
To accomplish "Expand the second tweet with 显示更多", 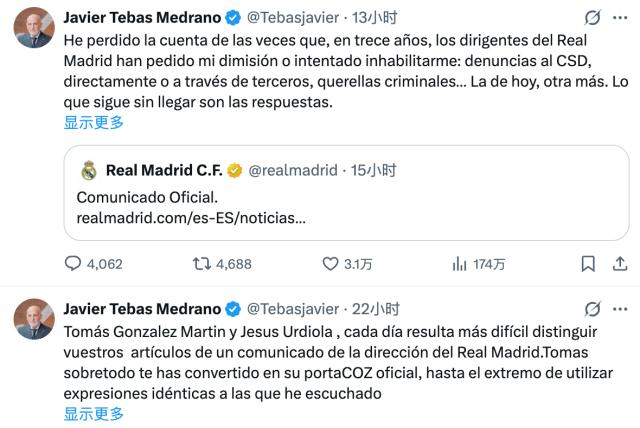I will coord(93,414).
